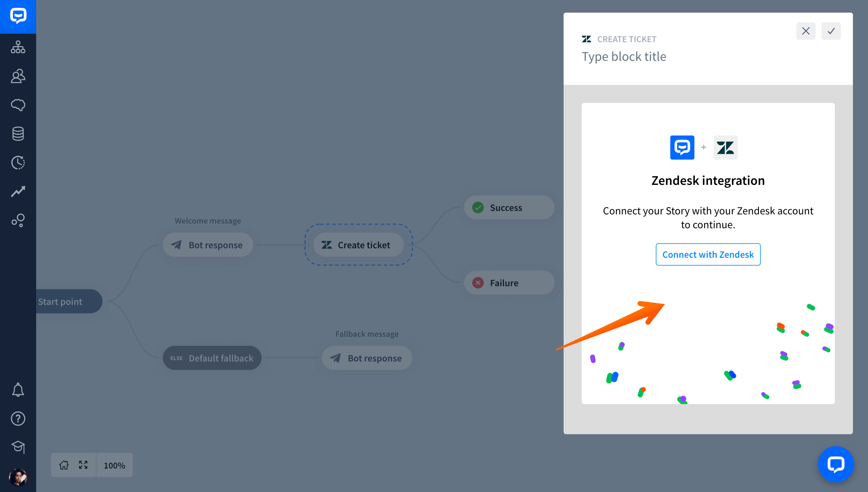Open the live chat widget bubble
868x492 pixels.
coord(835,464)
